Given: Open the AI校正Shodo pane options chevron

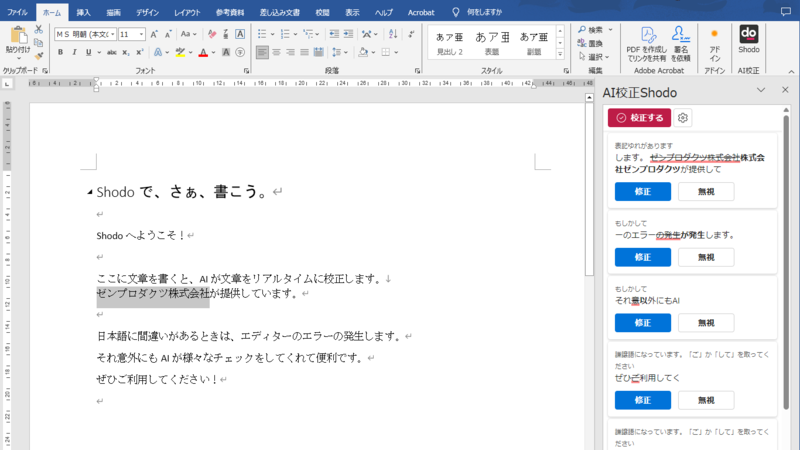Looking at the screenshot, I should pyautogui.click(x=761, y=90).
